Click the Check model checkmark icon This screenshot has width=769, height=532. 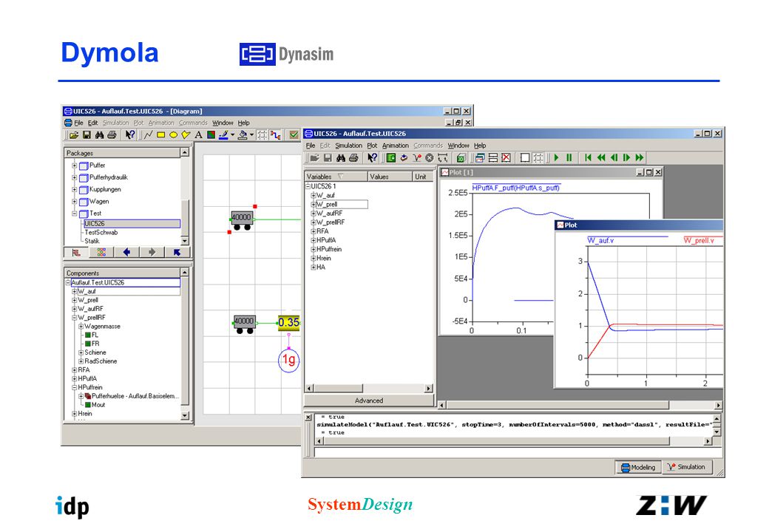(x=294, y=134)
